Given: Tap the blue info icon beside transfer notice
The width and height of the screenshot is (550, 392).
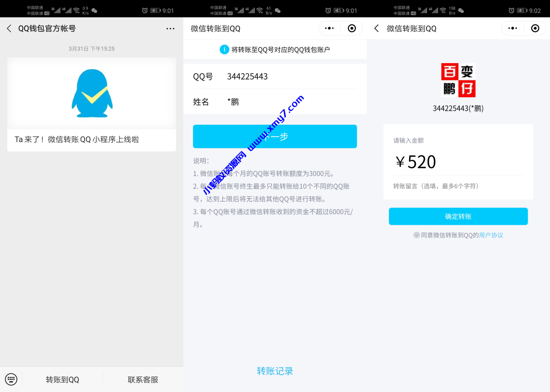Looking at the screenshot, I should click(x=224, y=49).
